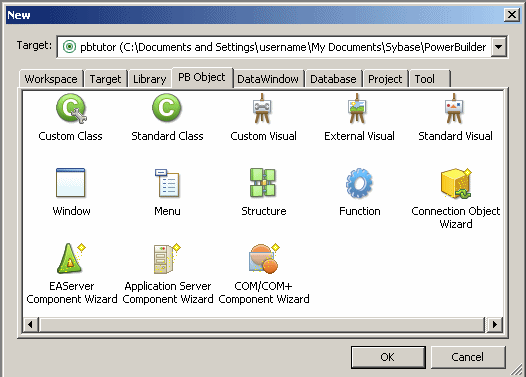The height and width of the screenshot is (377, 526).
Task: Click the scrollbar right arrow
Action: [x=494, y=324]
